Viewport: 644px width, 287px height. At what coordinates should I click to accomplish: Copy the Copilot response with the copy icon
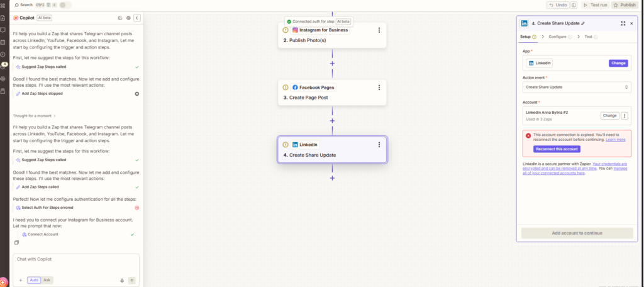click(x=17, y=242)
